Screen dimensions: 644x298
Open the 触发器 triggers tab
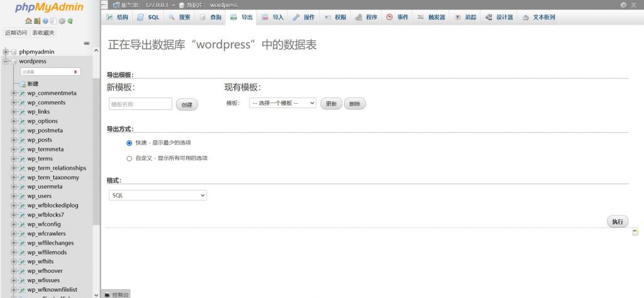[x=431, y=17]
